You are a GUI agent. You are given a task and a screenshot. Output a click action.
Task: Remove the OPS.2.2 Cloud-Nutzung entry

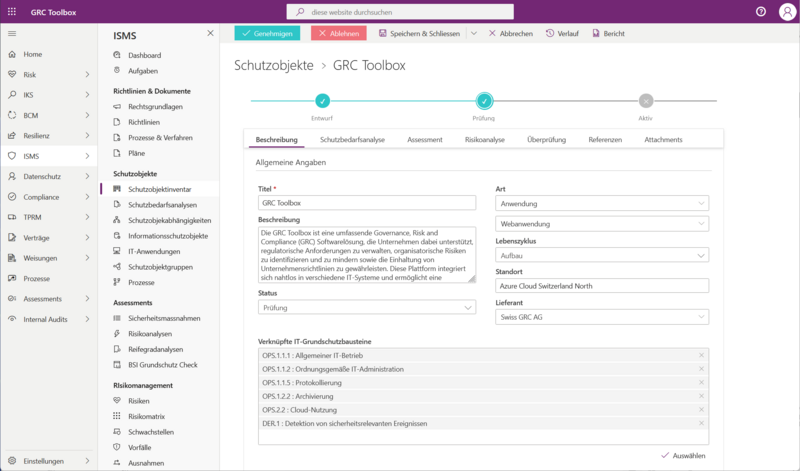click(701, 410)
